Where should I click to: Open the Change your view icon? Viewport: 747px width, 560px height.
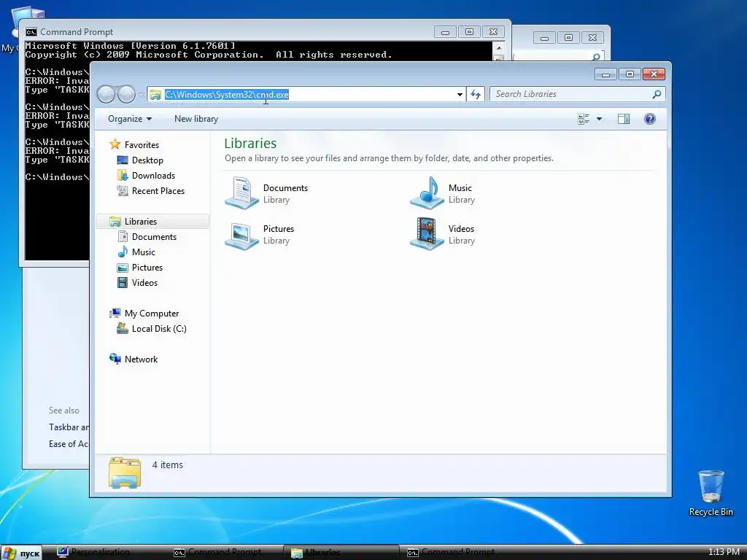[x=584, y=119]
